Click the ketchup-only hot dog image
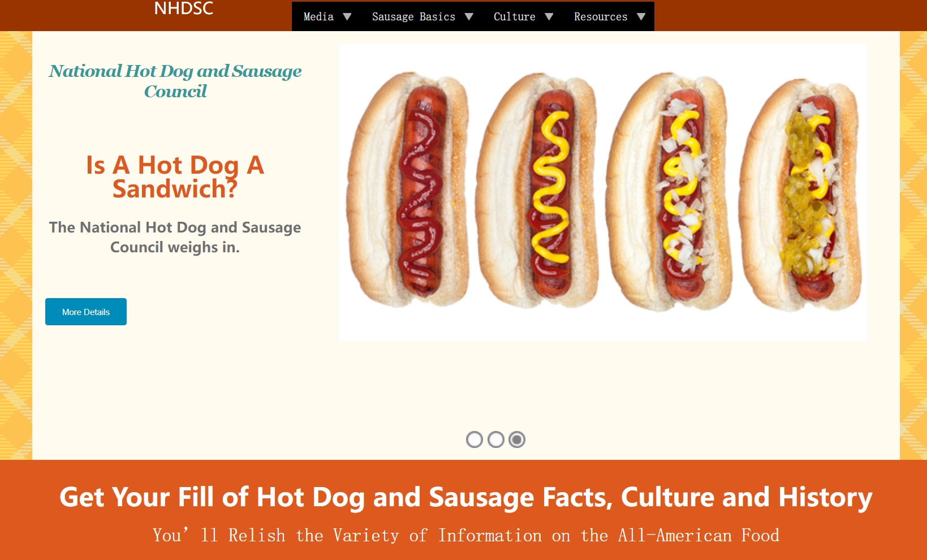Image resolution: width=927 pixels, height=560 pixels. point(409,189)
